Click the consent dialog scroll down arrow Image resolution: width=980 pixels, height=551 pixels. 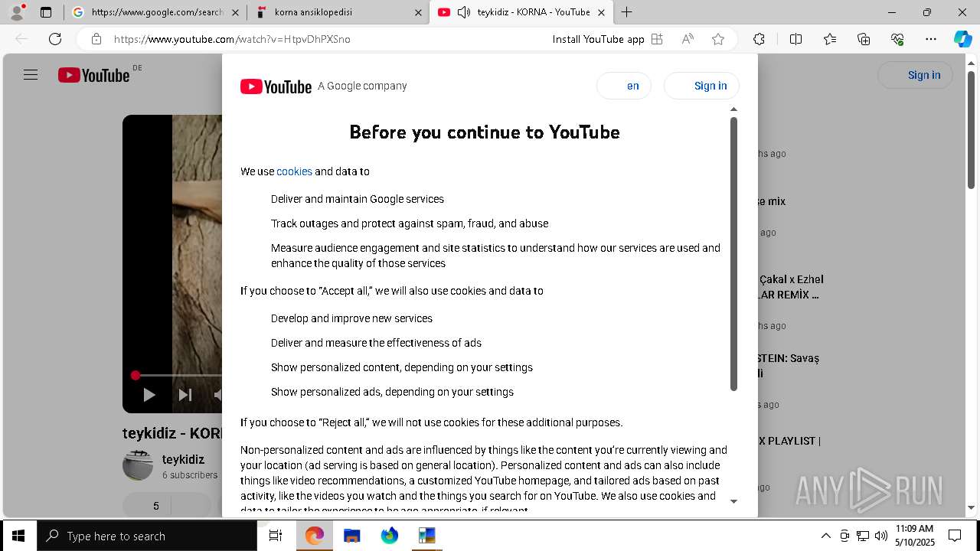(733, 501)
